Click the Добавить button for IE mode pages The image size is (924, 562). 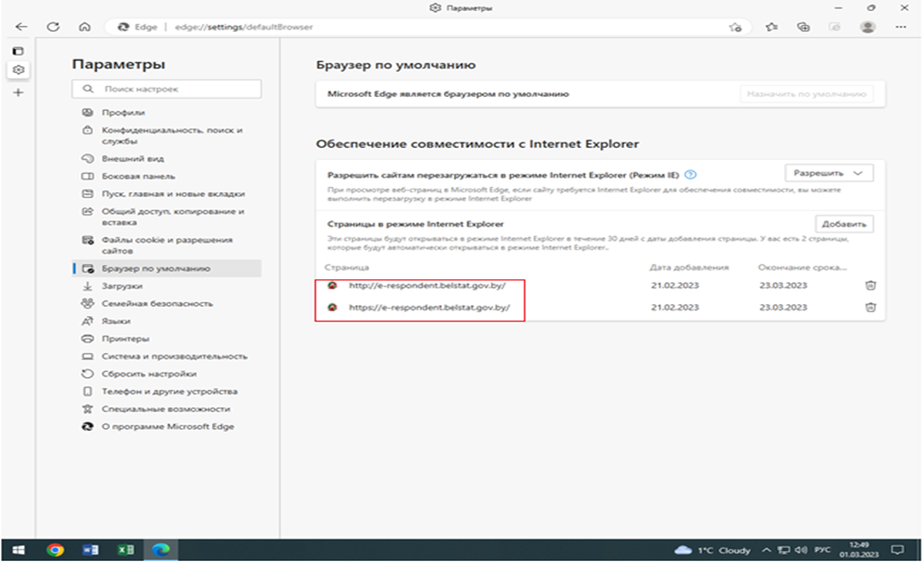[x=844, y=224]
